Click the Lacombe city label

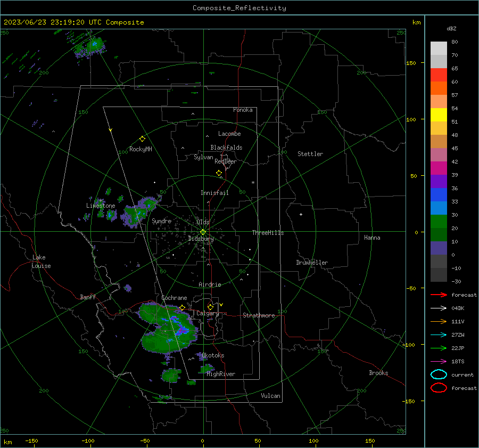[x=229, y=134]
